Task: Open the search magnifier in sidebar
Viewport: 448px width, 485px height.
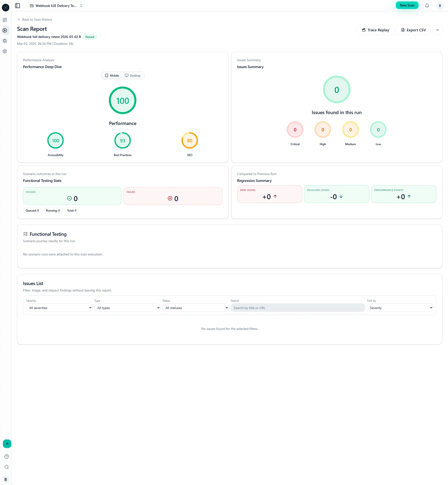Action: click(x=6, y=467)
